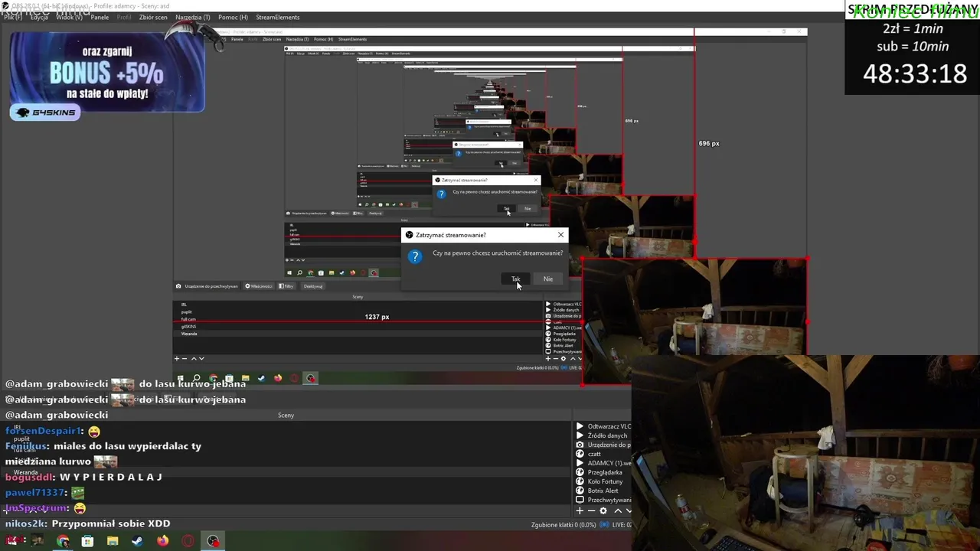980x551 pixels.
Task: Select IRL scene in nested preview
Action: click(x=184, y=305)
